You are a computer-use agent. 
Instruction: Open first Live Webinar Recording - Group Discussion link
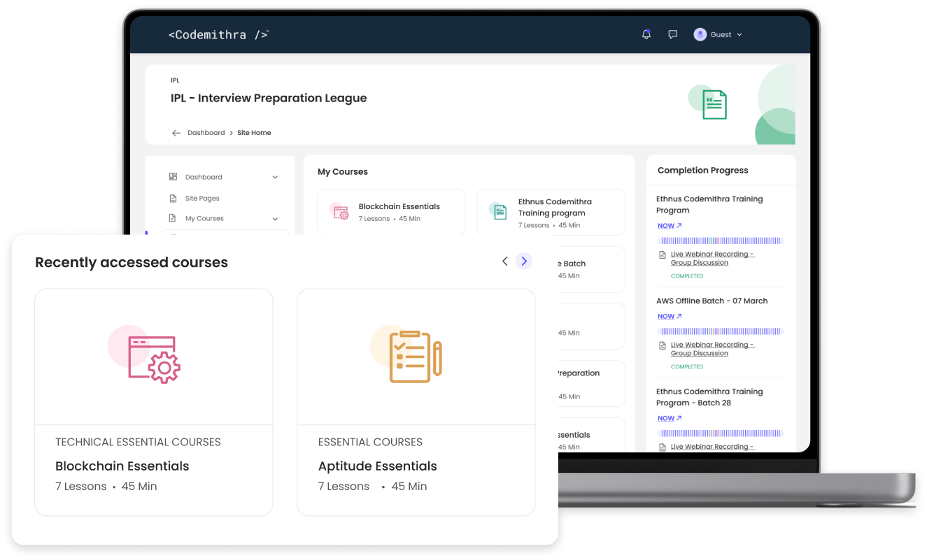[x=713, y=259]
